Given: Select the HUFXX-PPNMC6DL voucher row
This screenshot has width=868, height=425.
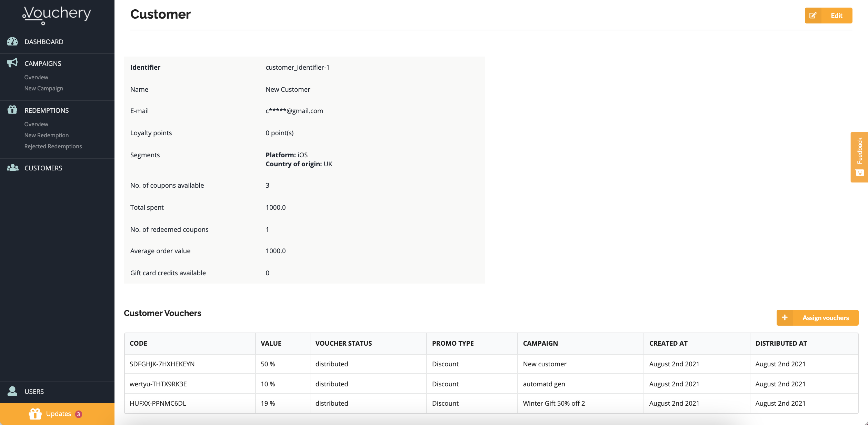Looking at the screenshot, I should (158, 403).
